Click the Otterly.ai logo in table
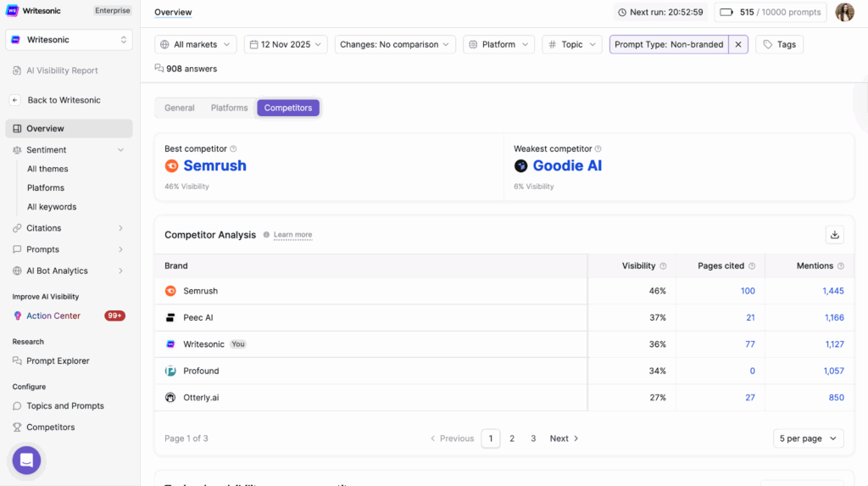Screen dimensions: 868x486 [x=170, y=397]
